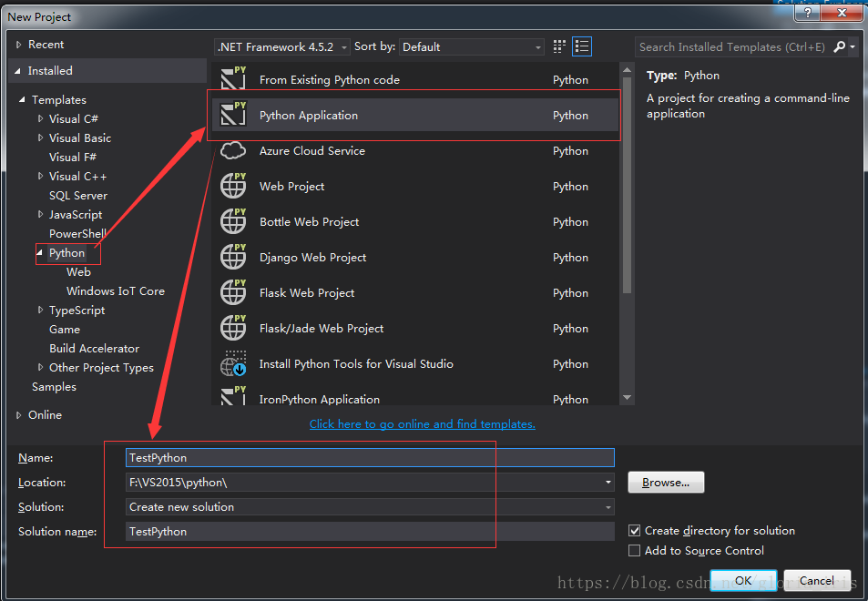Click the Install Python Tools download icon

(233, 363)
